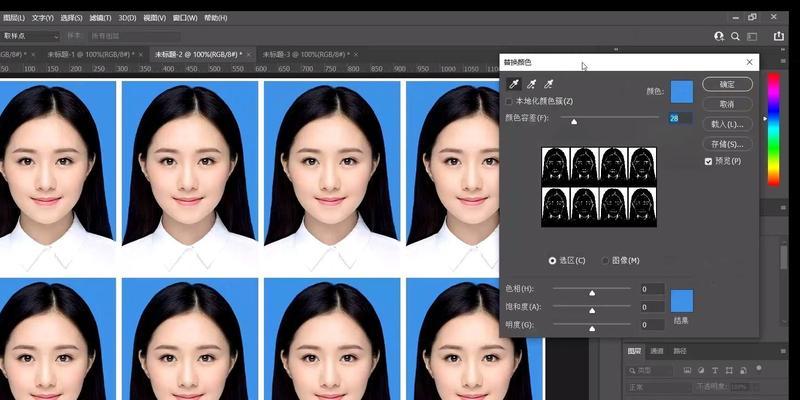
Task: Click the share icon at top right
Action: click(x=779, y=36)
